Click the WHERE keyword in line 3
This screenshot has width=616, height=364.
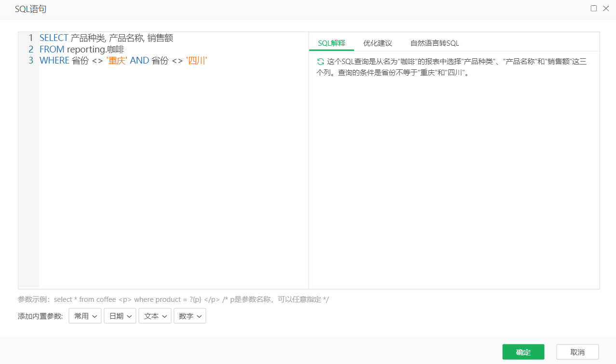[x=54, y=61]
